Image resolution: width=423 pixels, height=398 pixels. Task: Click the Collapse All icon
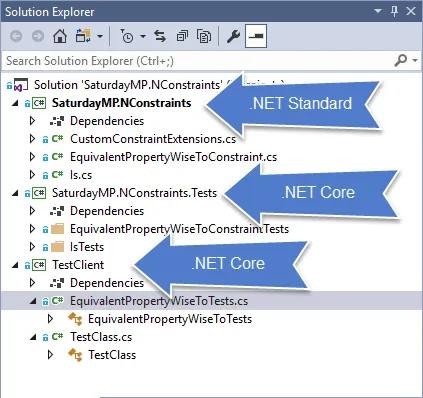[182, 36]
